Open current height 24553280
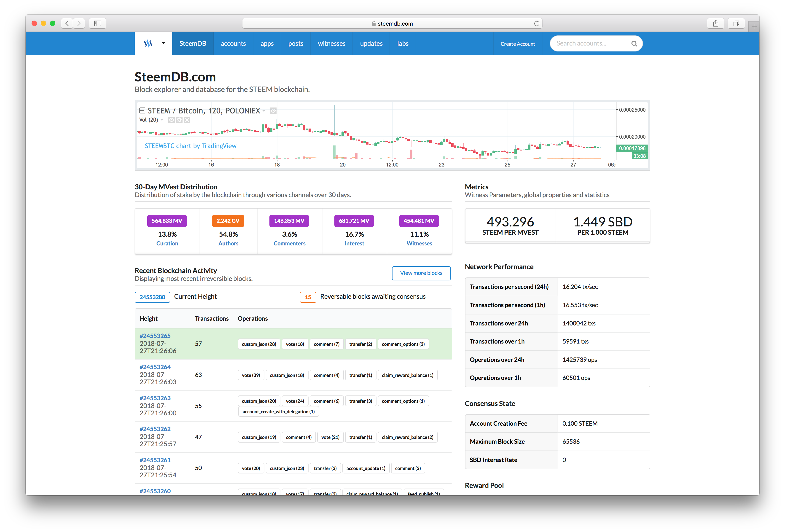Viewport: 785px width, 532px height. [x=152, y=297]
